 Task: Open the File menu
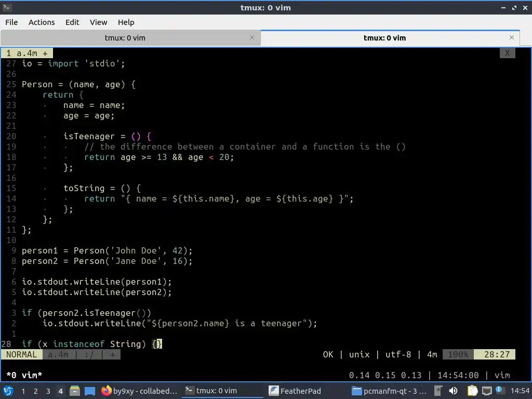coord(11,22)
